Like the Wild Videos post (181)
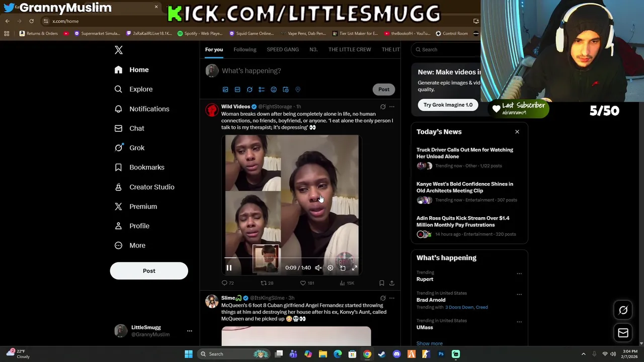The height and width of the screenshot is (362, 644). click(307, 283)
